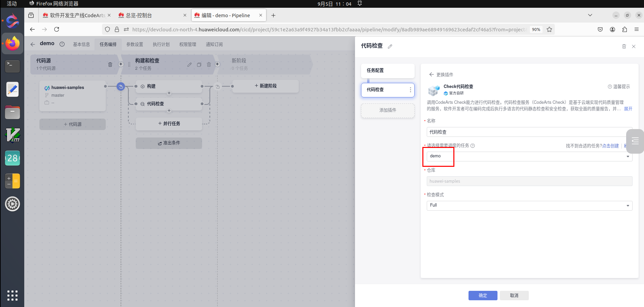Click the + 代码源 button
The height and width of the screenshot is (307, 644).
pyautogui.click(x=73, y=124)
